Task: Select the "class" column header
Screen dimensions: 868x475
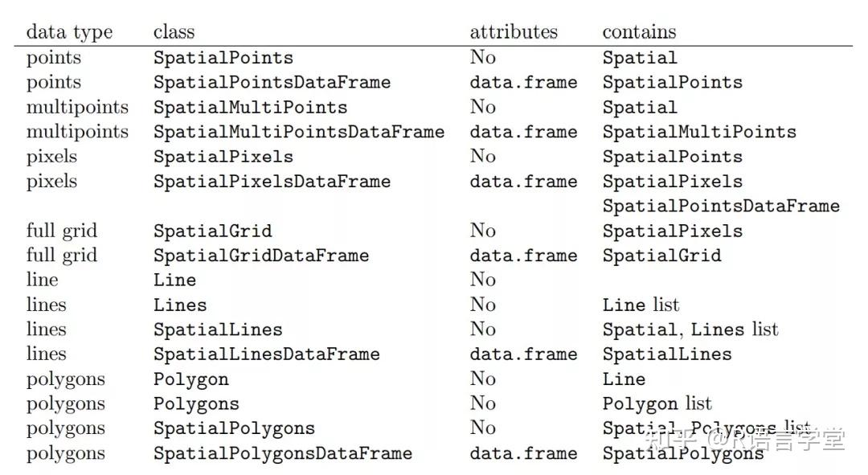Action: tap(174, 32)
